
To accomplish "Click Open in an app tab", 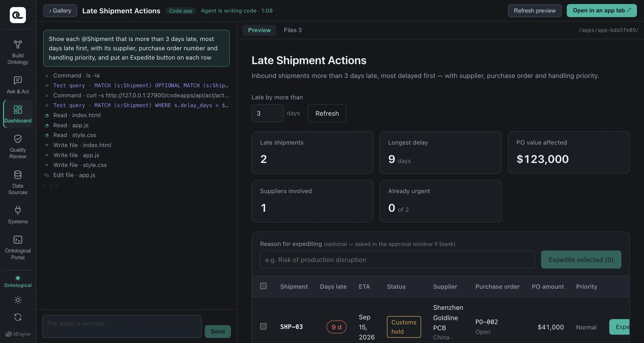I will (x=602, y=10).
